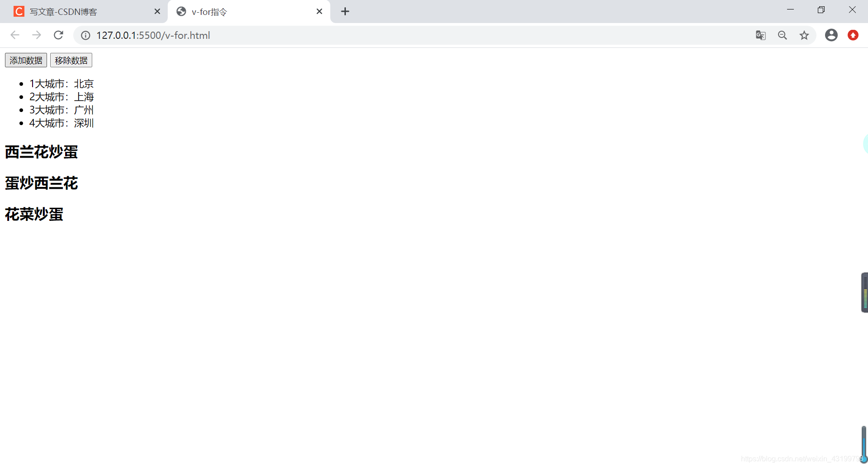
Task: Minimize the browser window
Action: (790, 9)
